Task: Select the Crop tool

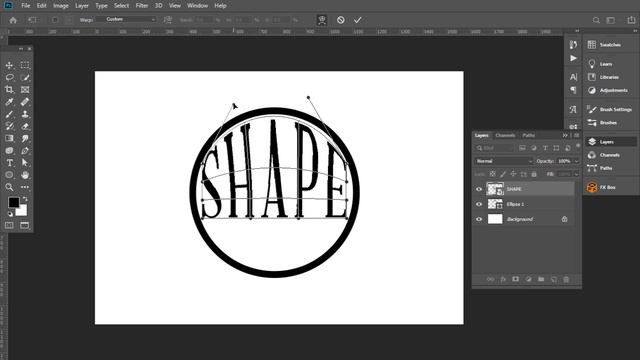Action: [x=9, y=89]
